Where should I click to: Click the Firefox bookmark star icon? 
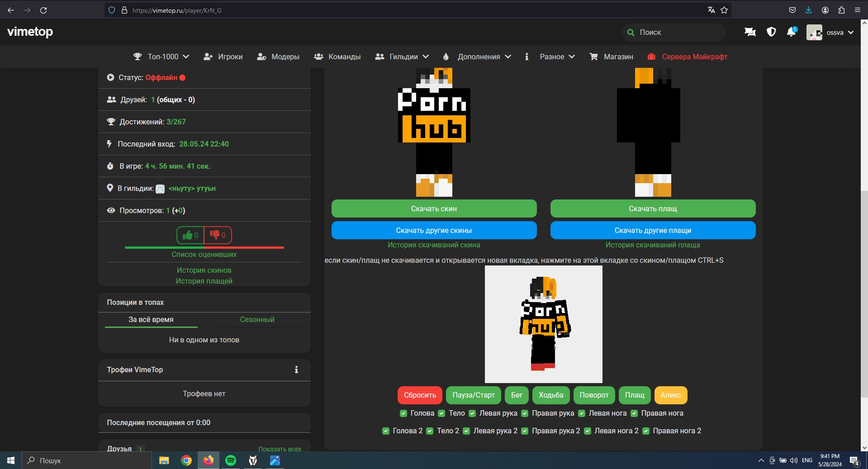point(724,10)
